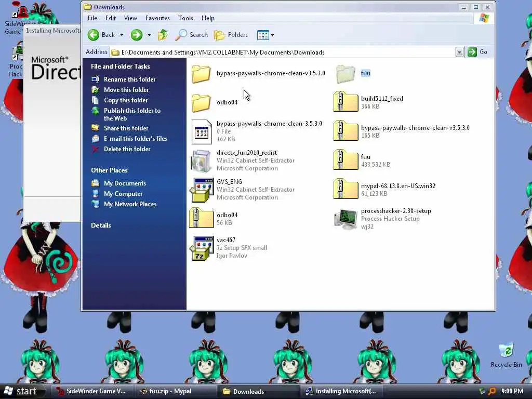
Task: Go to My Computer in Other Places
Action: pyautogui.click(x=123, y=194)
